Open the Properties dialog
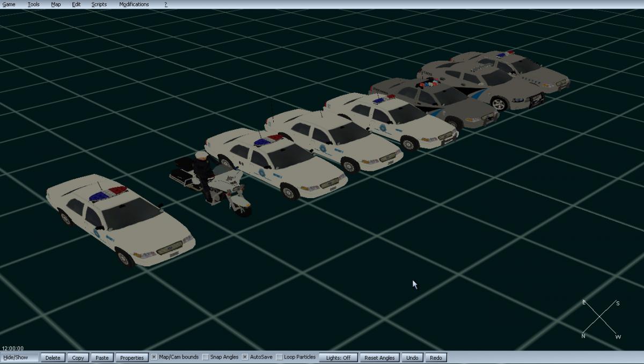This screenshot has height=364, width=644. tap(132, 358)
